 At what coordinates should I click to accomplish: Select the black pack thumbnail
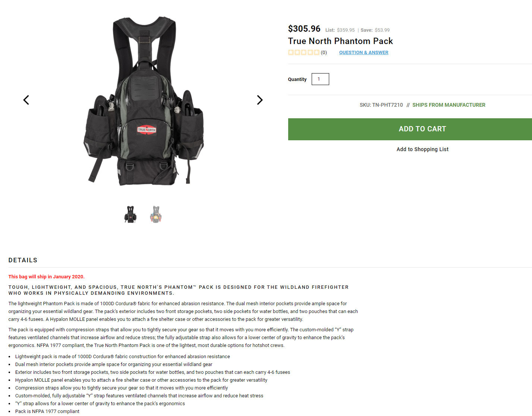pos(130,214)
